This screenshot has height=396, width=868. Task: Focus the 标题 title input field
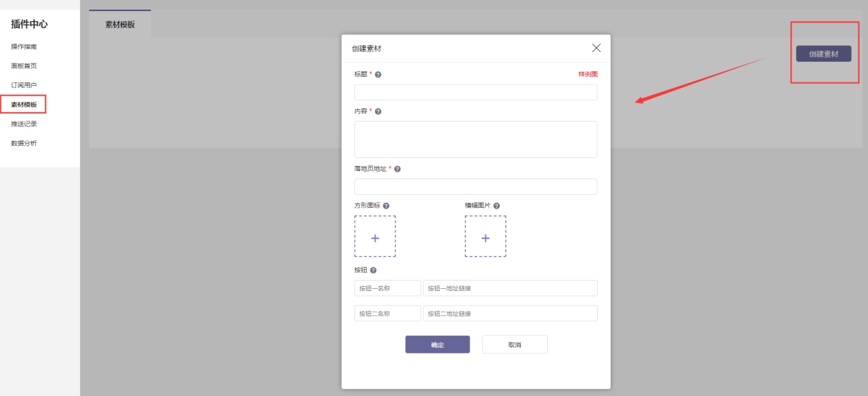point(475,93)
